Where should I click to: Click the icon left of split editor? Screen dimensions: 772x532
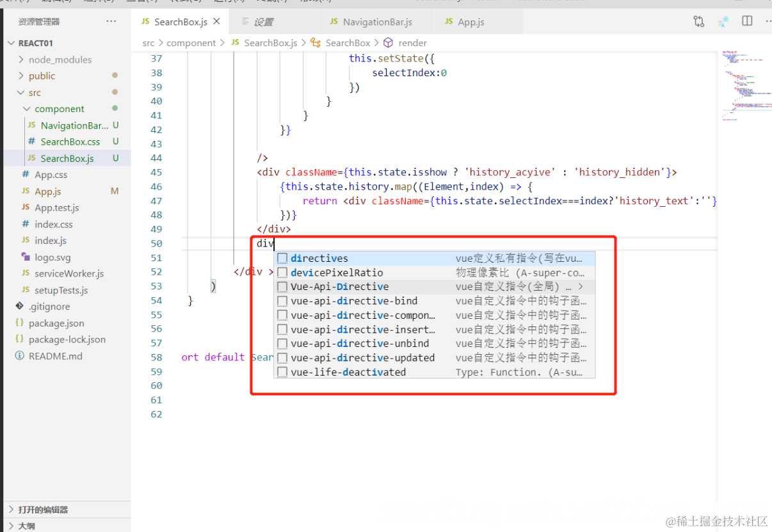click(x=723, y=22)
